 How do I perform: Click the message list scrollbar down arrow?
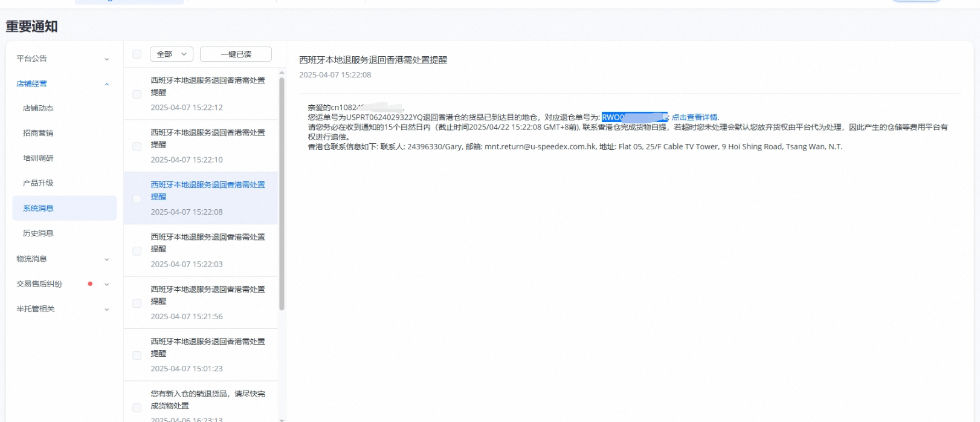[282, 418]
